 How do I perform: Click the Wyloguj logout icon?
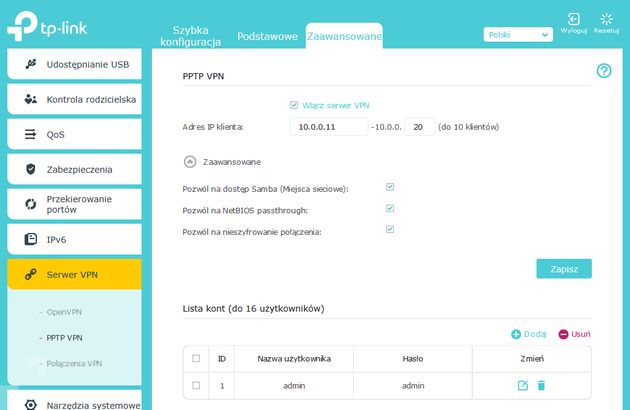pos(573,19)
